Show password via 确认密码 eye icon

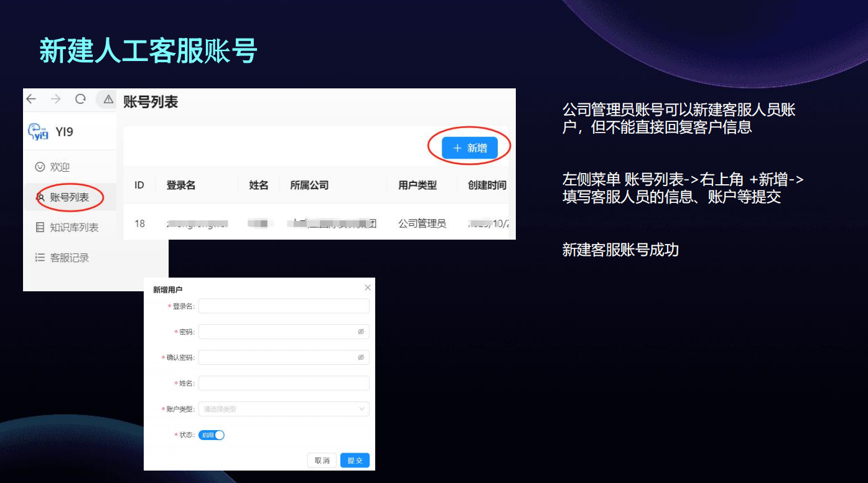(x=361, y=357)
